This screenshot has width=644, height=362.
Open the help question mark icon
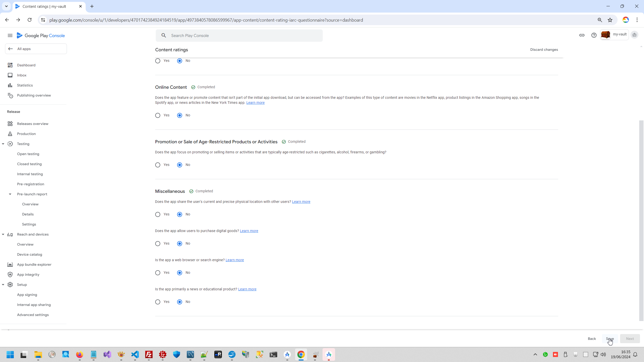coord(594,35)
